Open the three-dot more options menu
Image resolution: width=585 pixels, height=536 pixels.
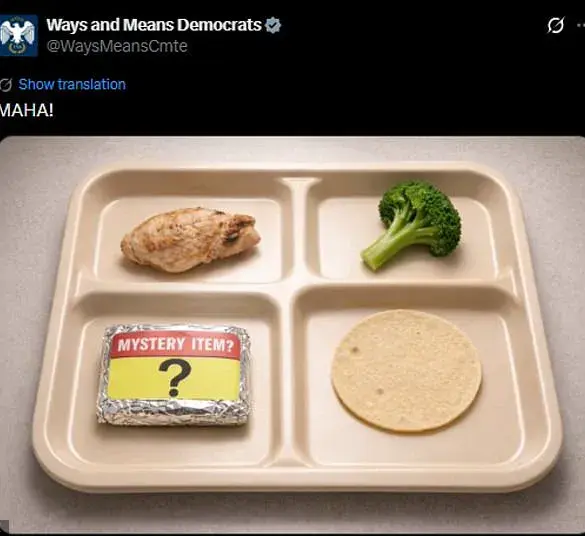(581, 25)
